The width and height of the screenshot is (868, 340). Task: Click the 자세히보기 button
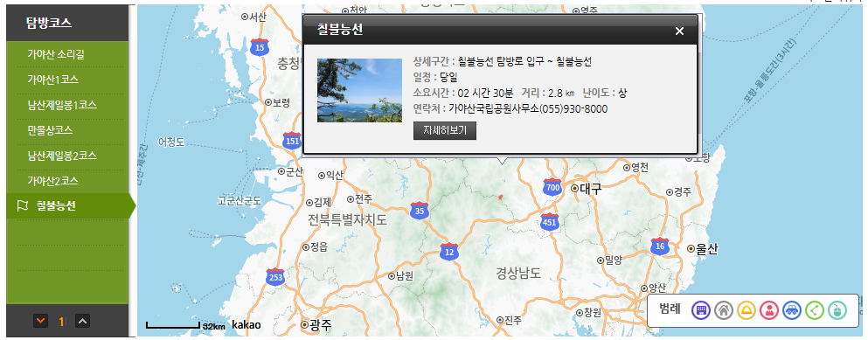click(445, 131)
